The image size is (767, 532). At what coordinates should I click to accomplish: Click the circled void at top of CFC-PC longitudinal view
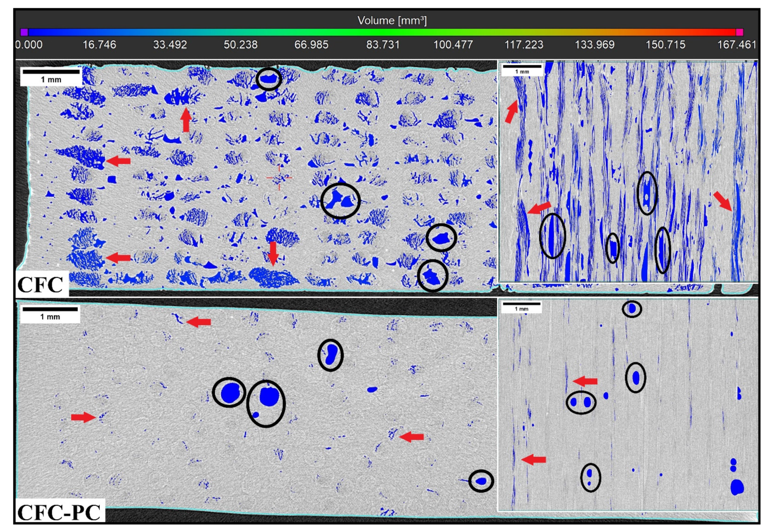coord(632,309)
